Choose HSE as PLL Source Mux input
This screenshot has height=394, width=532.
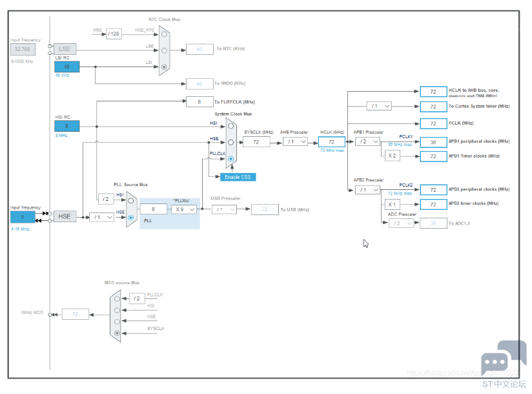(x=130, y=218)
